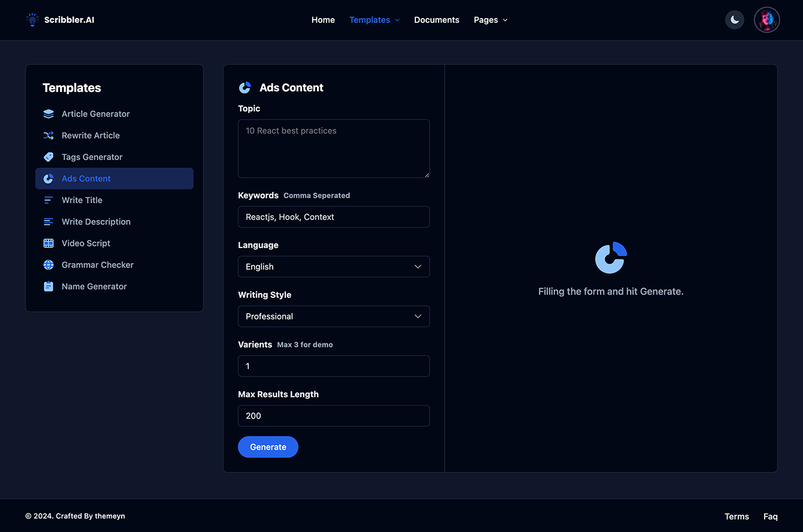The height and width of the screenshot is (532, 803).
Task: Open the Terms footer link
Action: 736,516
